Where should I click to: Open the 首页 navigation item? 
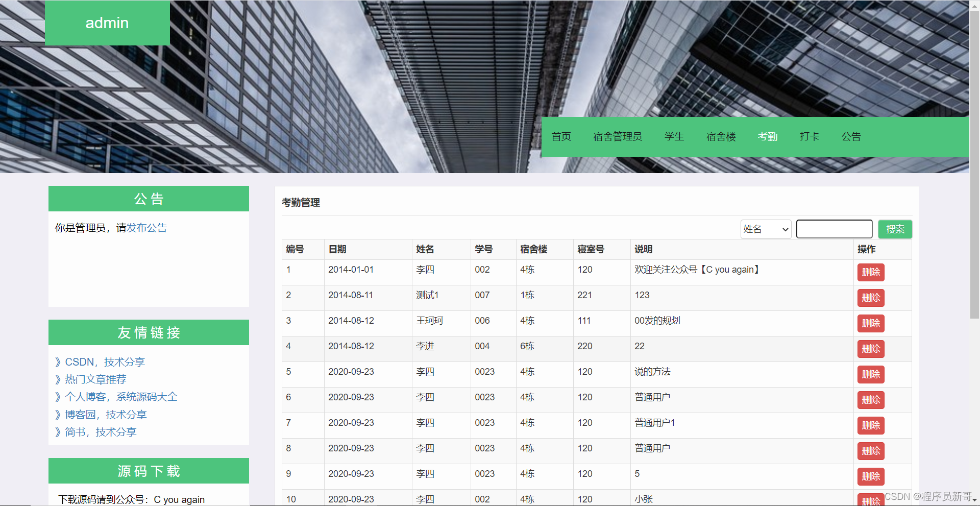click(561, 136)
